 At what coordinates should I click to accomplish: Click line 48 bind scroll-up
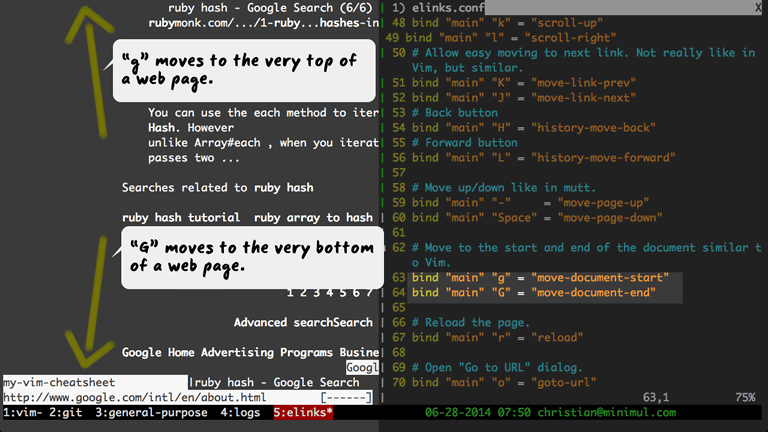point(507,23)
